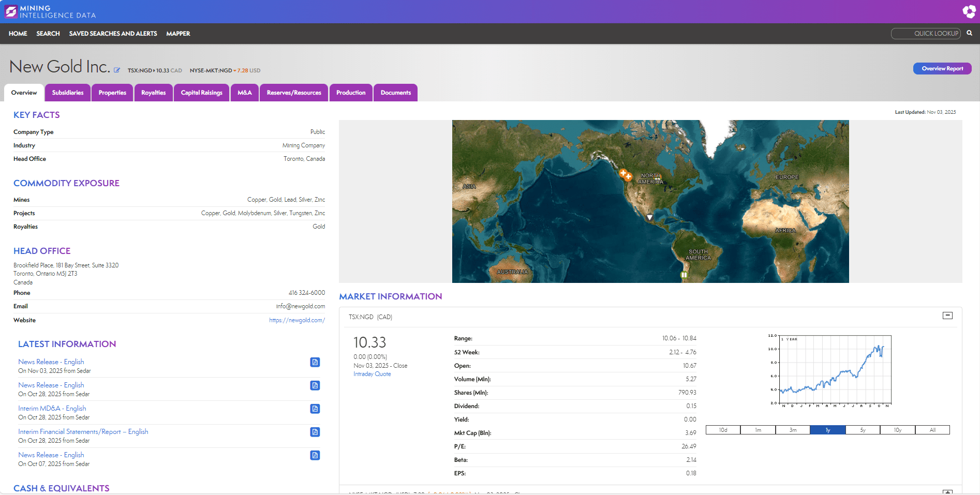Open PDF icon for Interim MD&A document

315,409
